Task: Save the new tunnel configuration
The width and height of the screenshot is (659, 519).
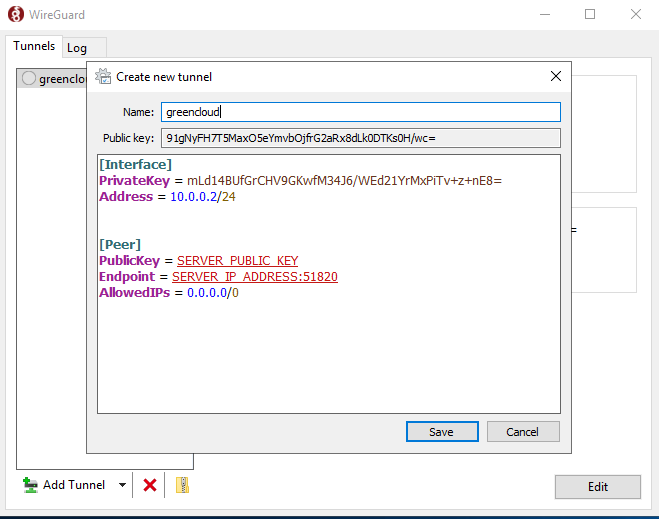Action: (x=442, y=432)
